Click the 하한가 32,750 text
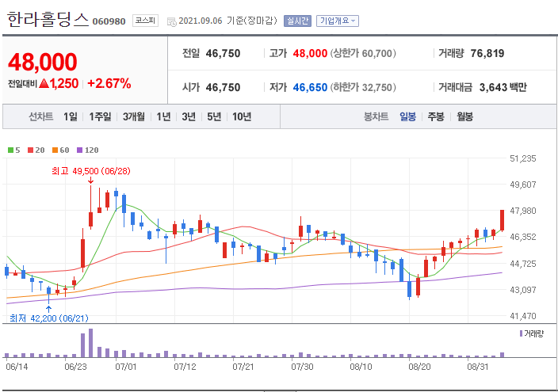558x392 pixels. click(x=363, y=87)
